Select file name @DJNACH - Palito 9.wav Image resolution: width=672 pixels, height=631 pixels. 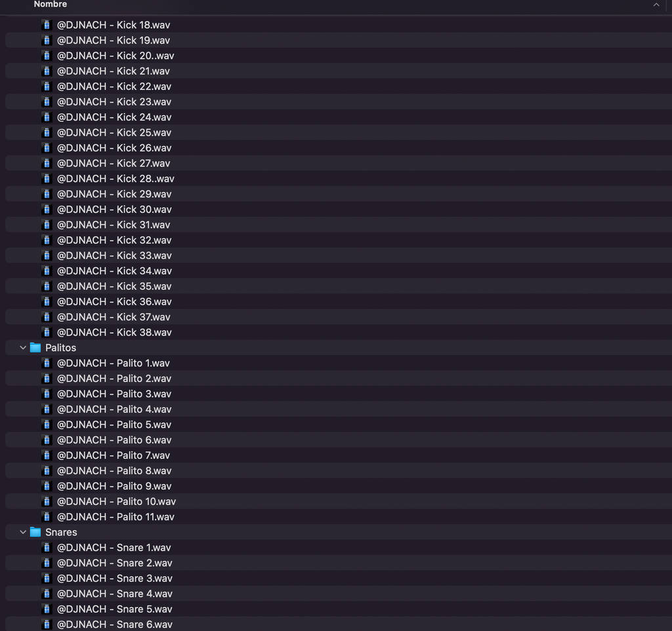(x=114, y=487)
